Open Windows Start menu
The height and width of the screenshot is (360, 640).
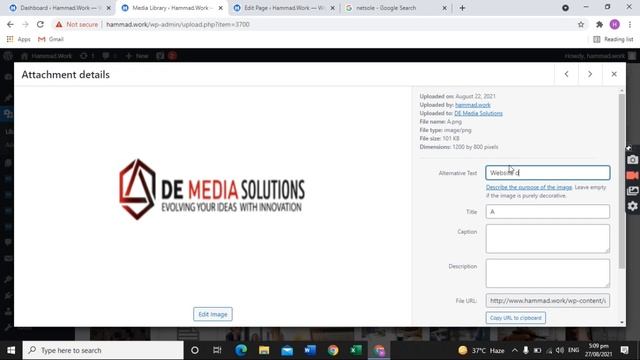pyautogui.click(x=11, y=350)
